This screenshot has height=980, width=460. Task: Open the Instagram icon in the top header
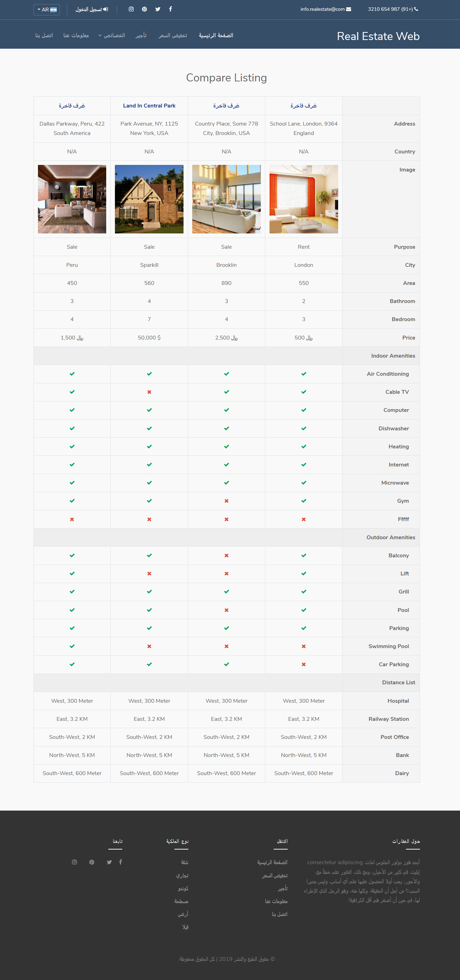[x=131, y=9]
